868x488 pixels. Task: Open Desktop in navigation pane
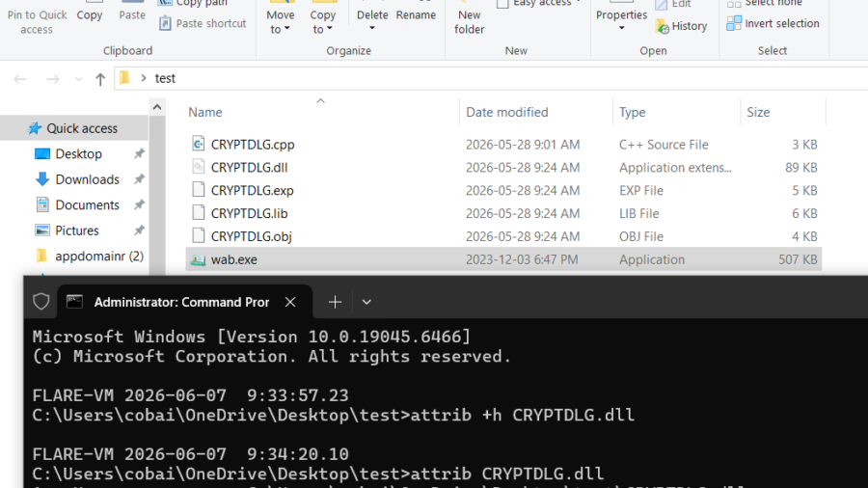[x=79, y=153]
